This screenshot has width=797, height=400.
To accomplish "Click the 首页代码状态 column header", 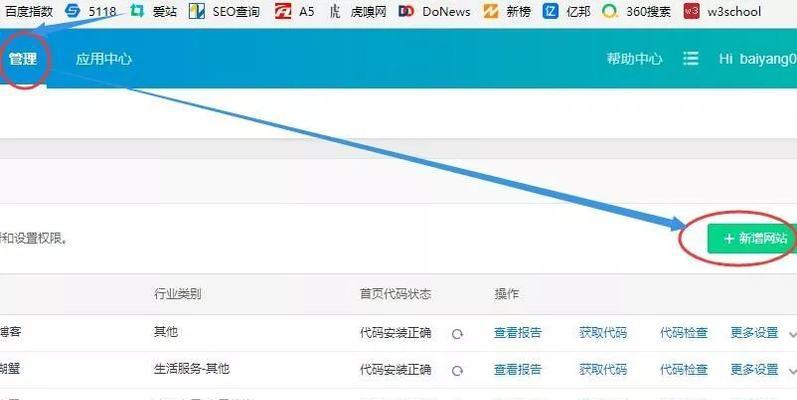I will coord(395,294).
